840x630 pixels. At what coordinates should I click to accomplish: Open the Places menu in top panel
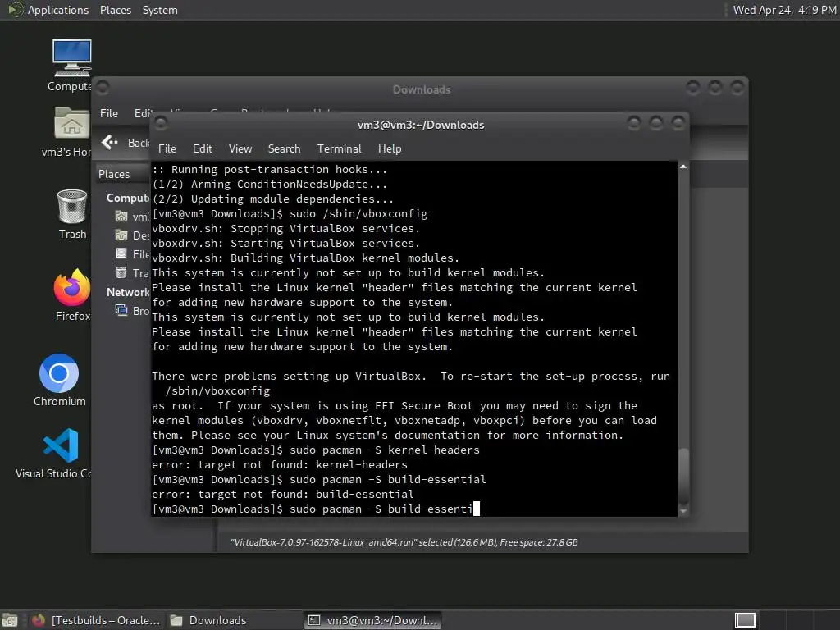[x=116, y=10]
